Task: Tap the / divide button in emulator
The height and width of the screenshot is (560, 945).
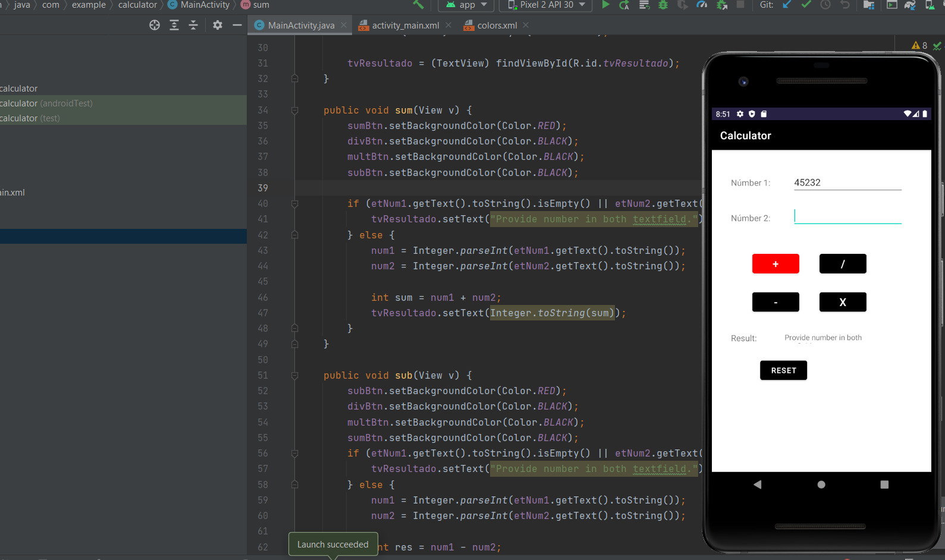Action: coord(843,263)
